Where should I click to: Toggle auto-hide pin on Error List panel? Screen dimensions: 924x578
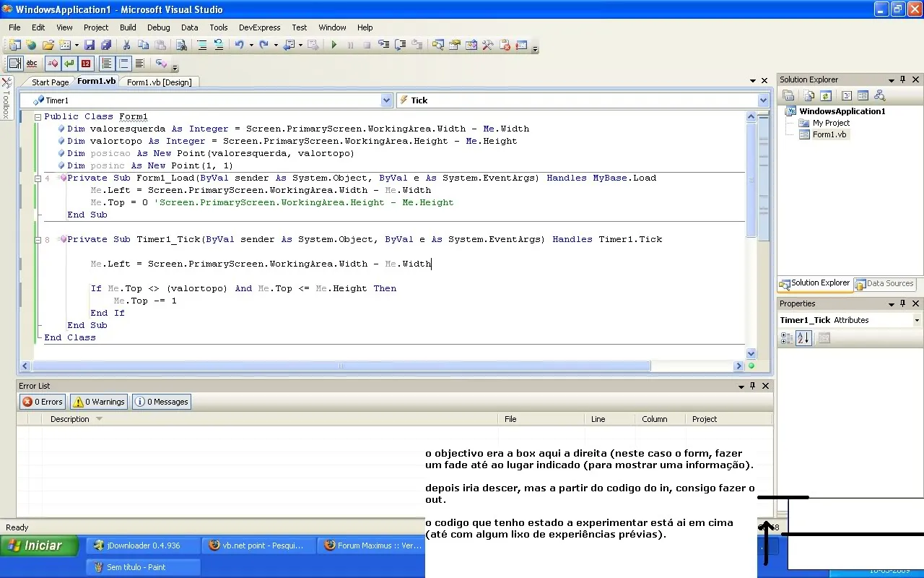(x=753, y=386)
